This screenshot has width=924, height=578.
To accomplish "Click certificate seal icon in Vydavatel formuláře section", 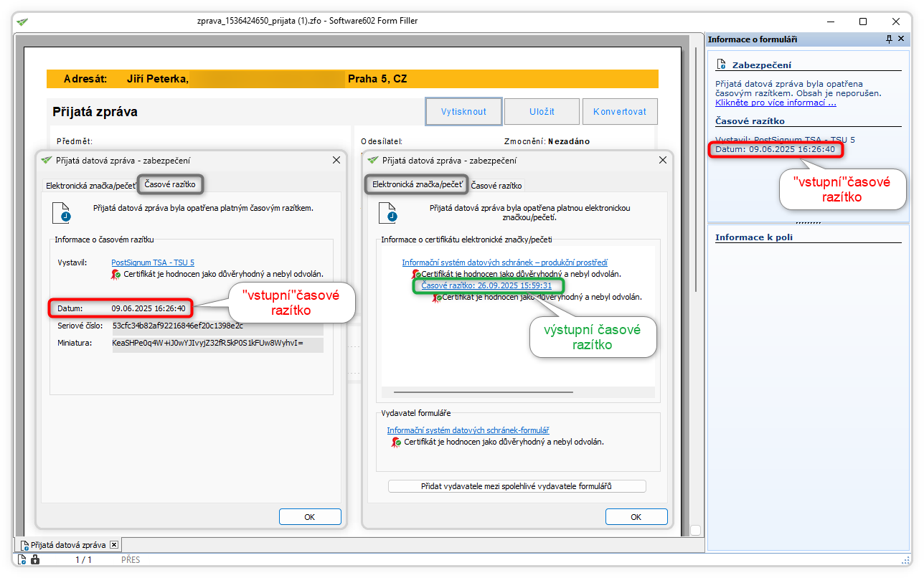I will tap(397, 442).
